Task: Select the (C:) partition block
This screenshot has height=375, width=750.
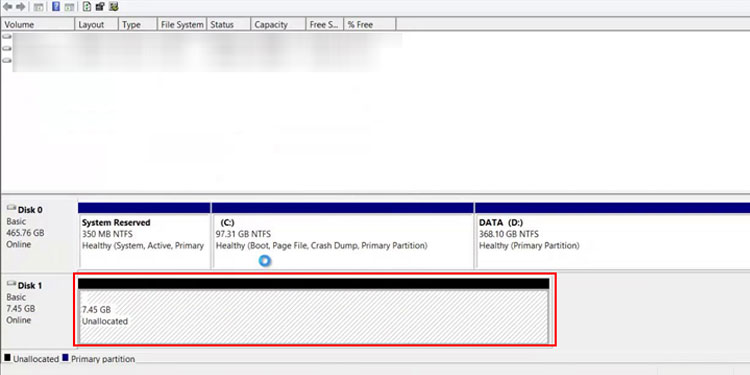Action: [x=342, y=235]
